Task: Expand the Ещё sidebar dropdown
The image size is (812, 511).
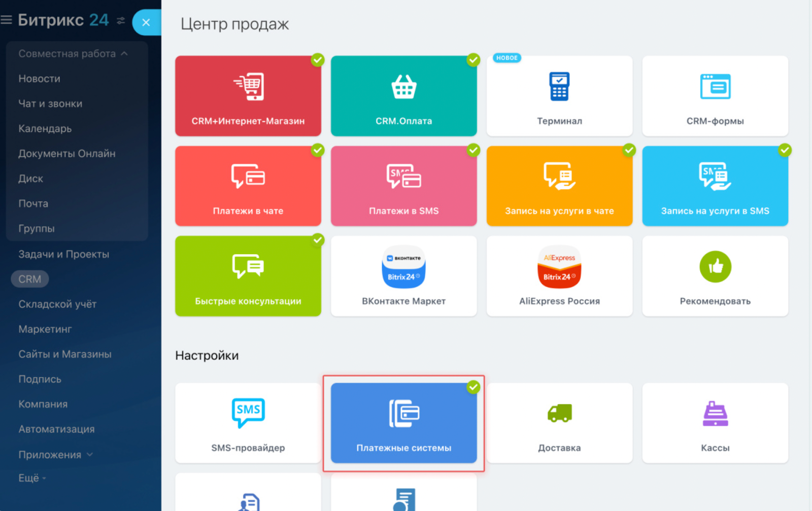Action: pyautogui.click(x=32, y=478)
